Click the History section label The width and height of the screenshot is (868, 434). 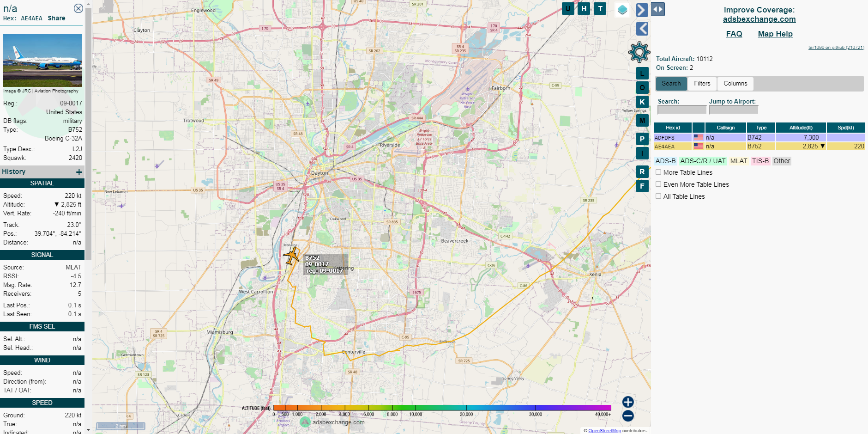pos(13,171)
